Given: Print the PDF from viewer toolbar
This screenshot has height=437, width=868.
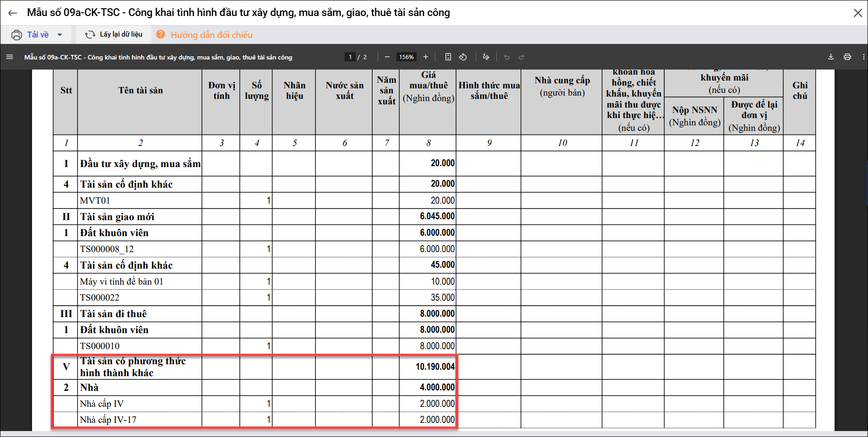Looking at the screenshot, I should (847, 57).
